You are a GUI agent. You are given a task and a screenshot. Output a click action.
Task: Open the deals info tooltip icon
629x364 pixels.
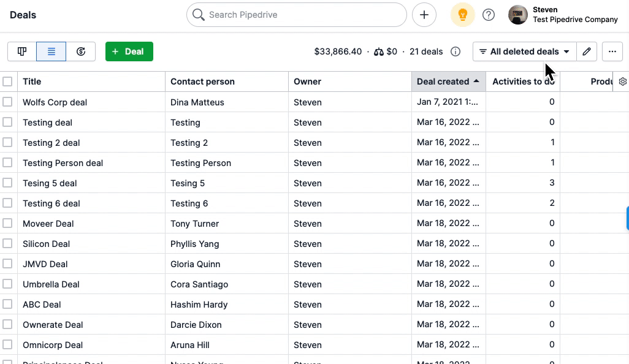click(456, 51)
